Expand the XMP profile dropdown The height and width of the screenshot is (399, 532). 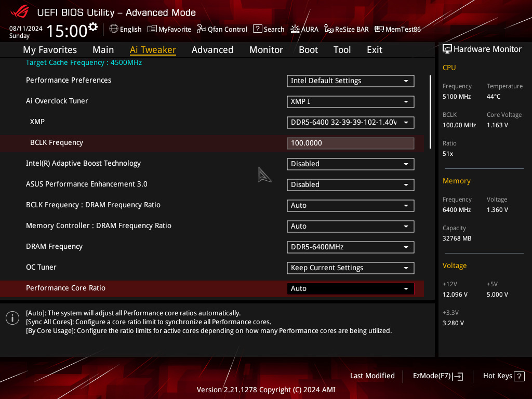tap(351, 122)
